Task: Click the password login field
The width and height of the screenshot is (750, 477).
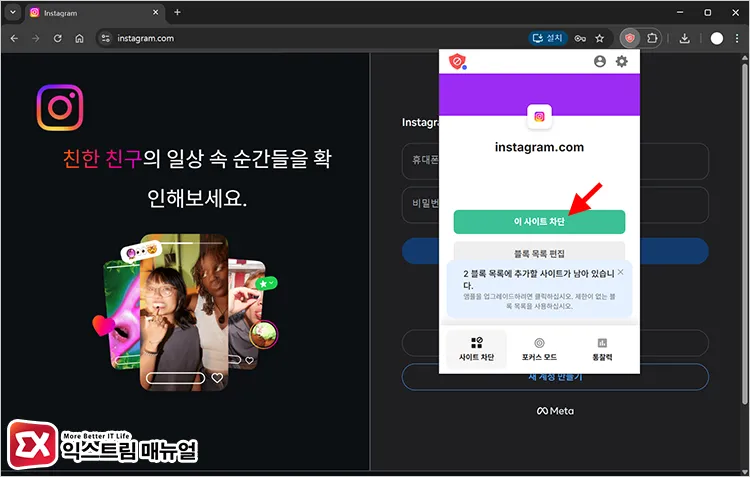Action: pos(555,205)
